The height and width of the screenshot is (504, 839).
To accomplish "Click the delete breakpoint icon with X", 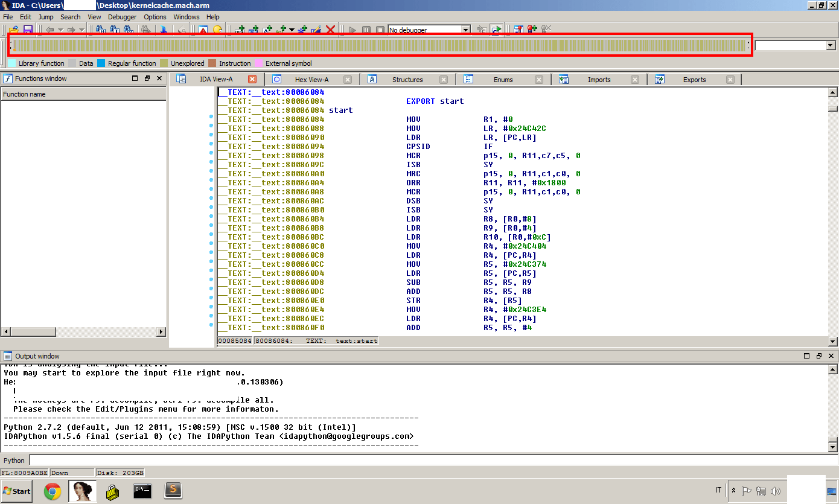I will coord(546,30).
